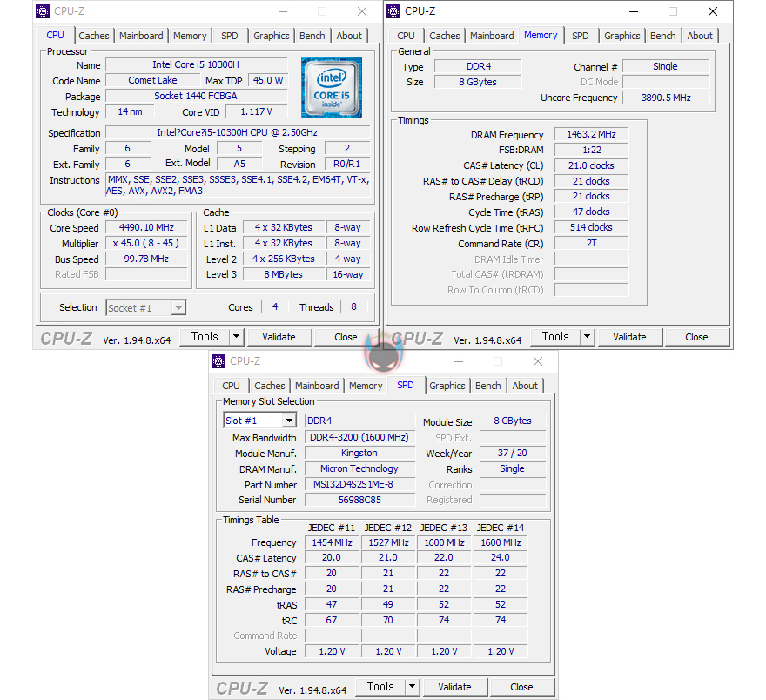Open Tools dropdown arrow in SPD window
The width and height of the screenshot is (766, 700).
[413, 687]
